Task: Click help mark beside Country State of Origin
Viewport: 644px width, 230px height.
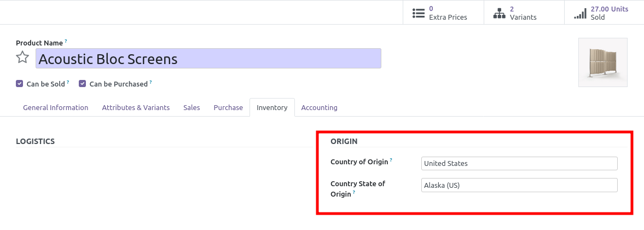Action: 354,193
